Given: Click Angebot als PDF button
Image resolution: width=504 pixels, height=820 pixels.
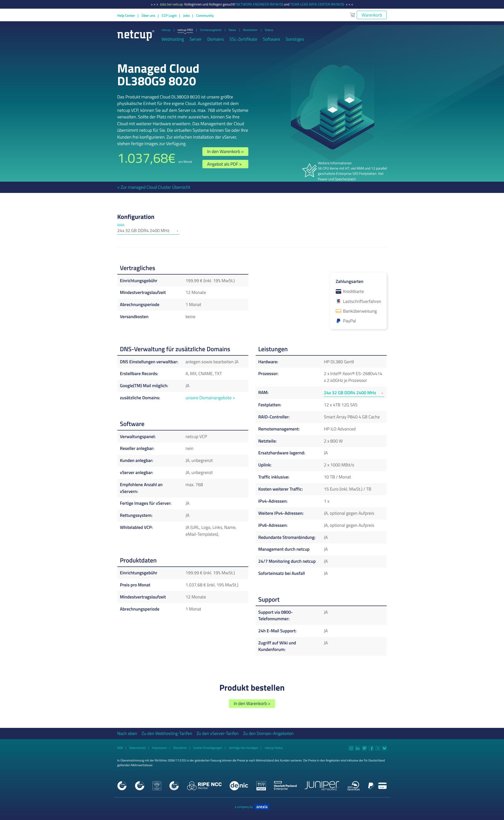Looking at the screenshot, I should (x=225, y=164).
